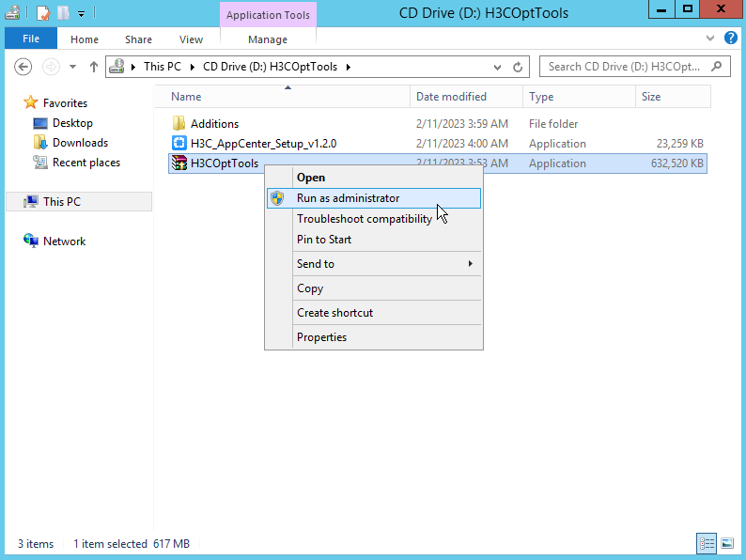Click This PC in the address breadcrumb

click(163, 67)
